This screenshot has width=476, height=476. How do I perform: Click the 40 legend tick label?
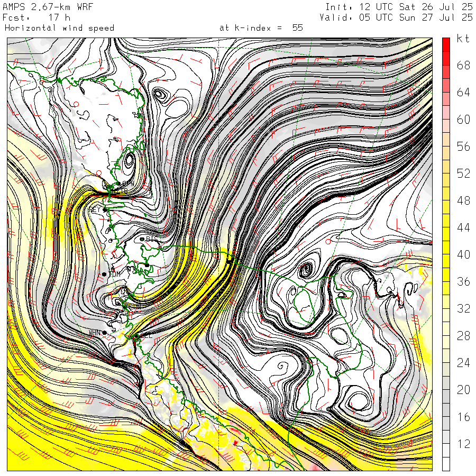pyautogui.click(x=463, y=254)
